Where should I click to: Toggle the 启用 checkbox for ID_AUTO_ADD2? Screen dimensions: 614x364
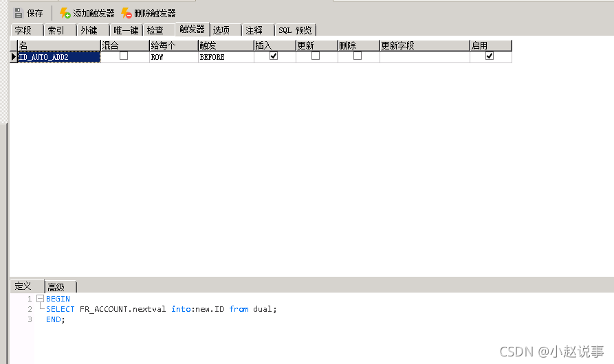tap(490, 56)
